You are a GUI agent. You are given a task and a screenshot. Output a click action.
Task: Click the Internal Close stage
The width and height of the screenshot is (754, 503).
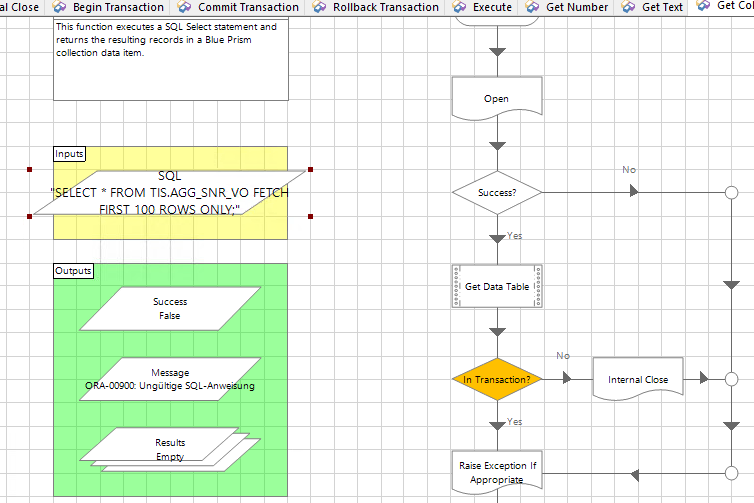point(637,379)
